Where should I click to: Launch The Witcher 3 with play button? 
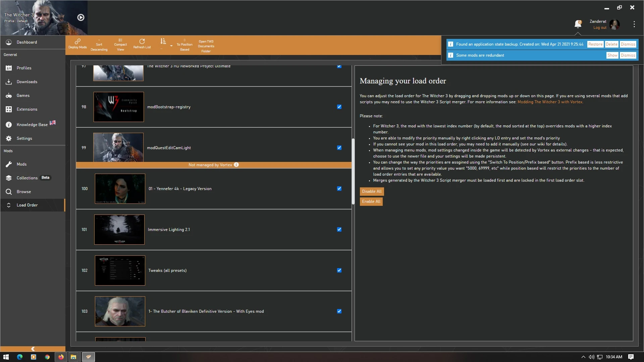81,17
